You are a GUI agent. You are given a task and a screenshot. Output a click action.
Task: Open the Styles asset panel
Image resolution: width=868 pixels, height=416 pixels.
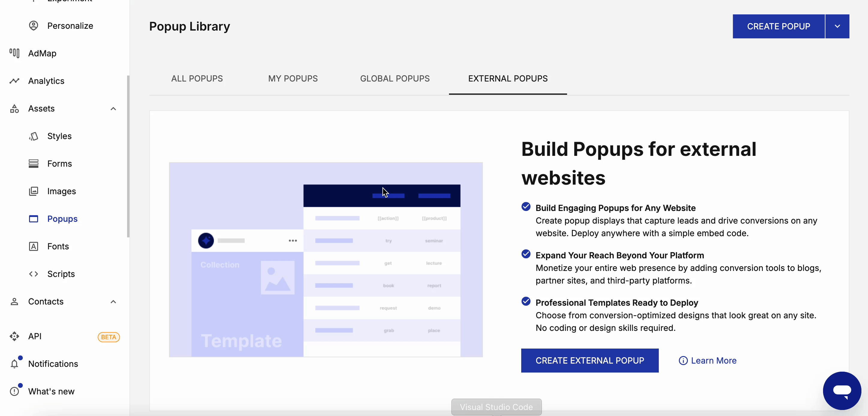[x=59, y=136]
